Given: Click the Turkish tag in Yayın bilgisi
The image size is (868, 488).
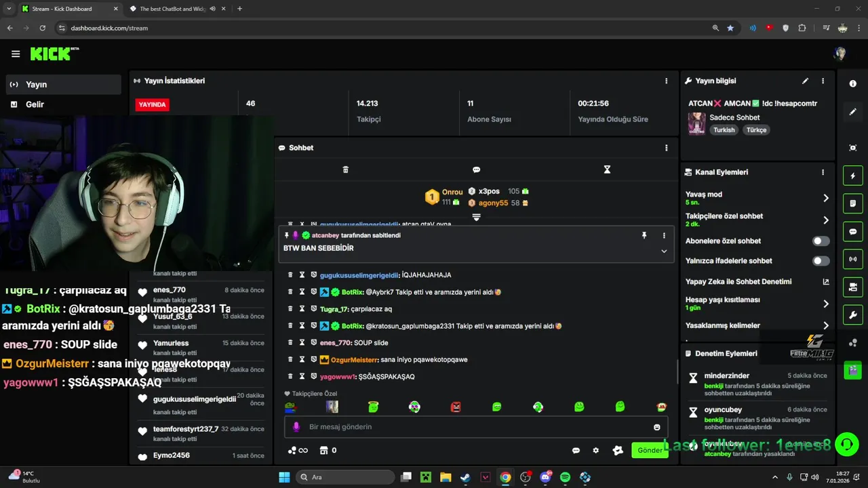Looking at the screenshot, I should [724, 130].
